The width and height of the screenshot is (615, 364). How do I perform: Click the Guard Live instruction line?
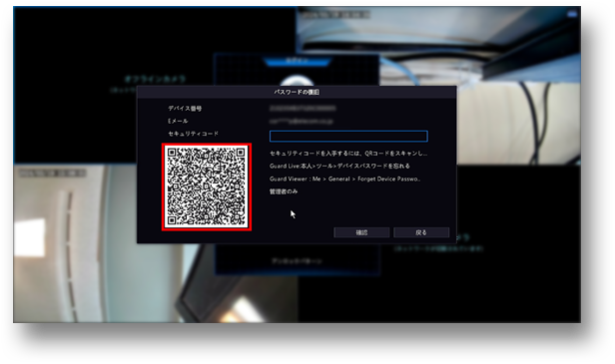(x=339, y=167)
